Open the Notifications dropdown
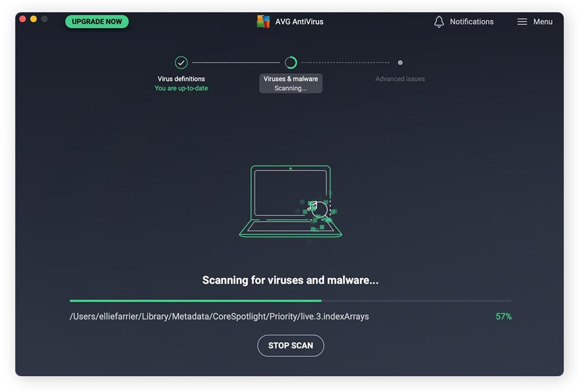The width and height of the screenshot is (579, 392). [464, 21]
